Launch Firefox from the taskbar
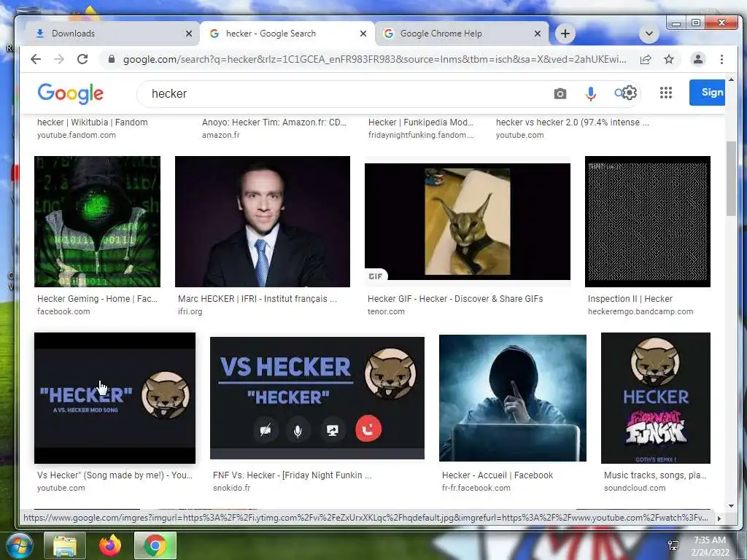The height and width of the screenshot is (560, 747). click(109, 545)
